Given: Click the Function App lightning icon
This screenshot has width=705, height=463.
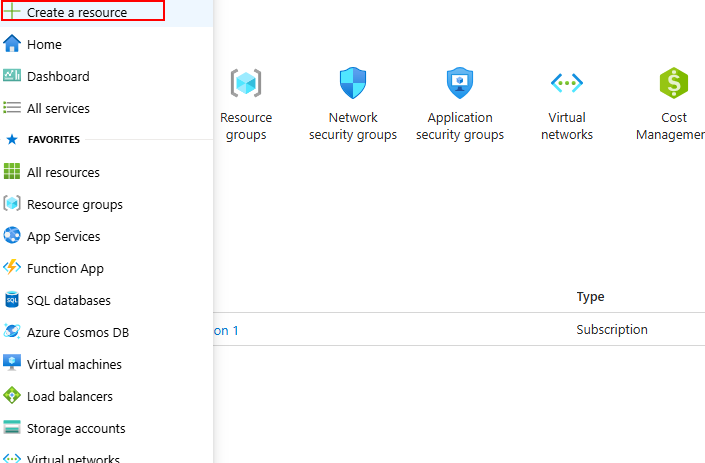Looking at the screenshot, I should point(12,267).
